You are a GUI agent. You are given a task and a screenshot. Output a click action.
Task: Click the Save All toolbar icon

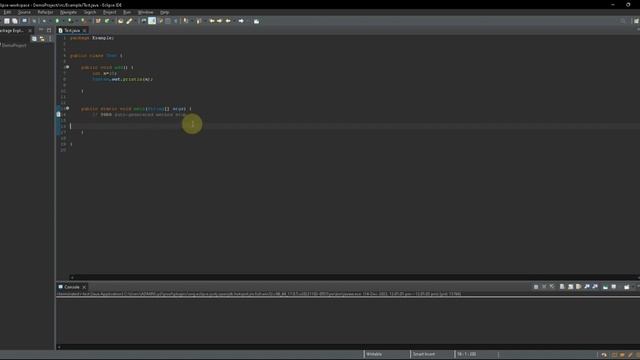pyautogui.click(x=15, y=21)
